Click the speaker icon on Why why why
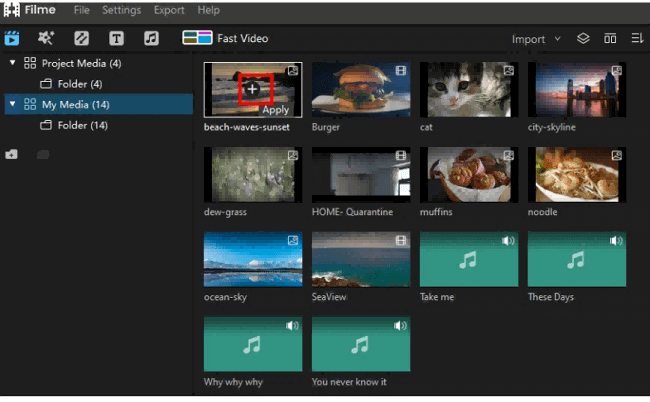This screenshot has height=402, width=650. [x=292, y=325]
